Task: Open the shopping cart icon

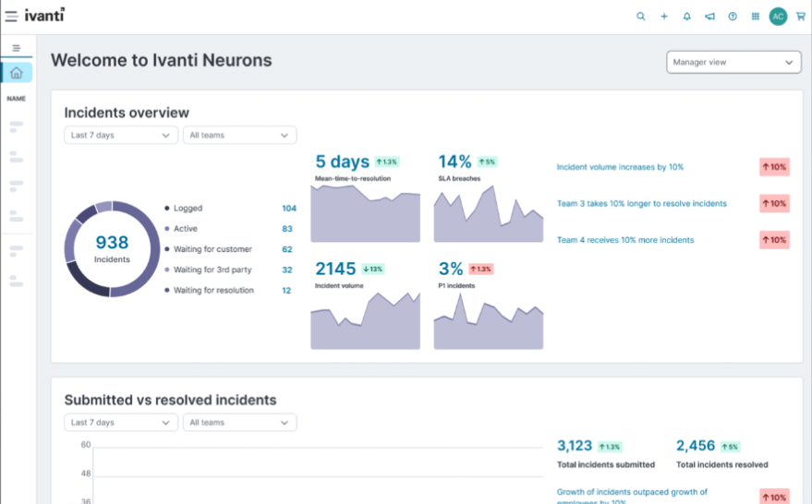Action: (x=800, y=17)
